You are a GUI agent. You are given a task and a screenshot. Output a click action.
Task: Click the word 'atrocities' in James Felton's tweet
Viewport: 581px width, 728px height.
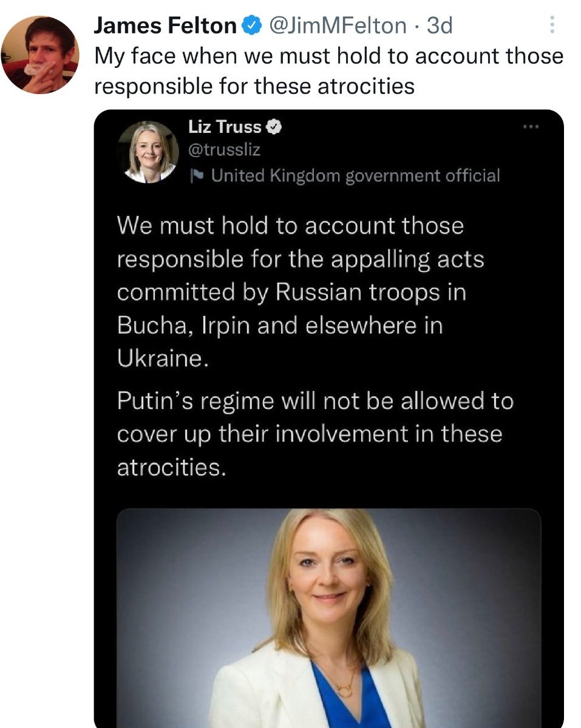coord(369,86)
